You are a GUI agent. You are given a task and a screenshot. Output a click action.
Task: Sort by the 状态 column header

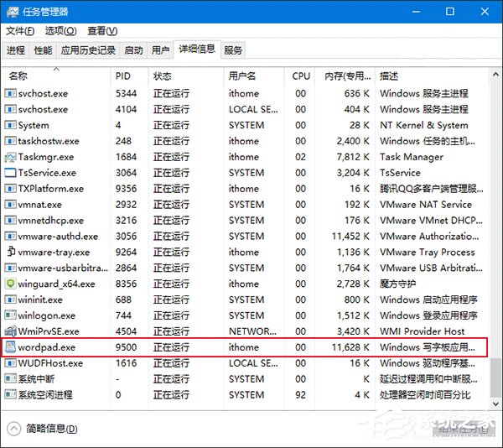tap(186, 76)
